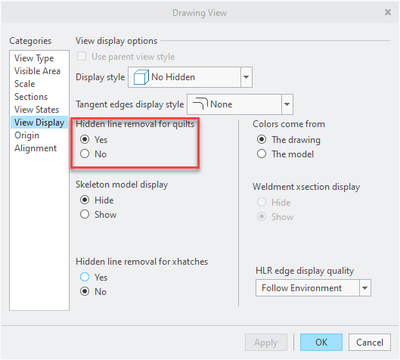Choose Show for skeleton model display

point(85,214)
